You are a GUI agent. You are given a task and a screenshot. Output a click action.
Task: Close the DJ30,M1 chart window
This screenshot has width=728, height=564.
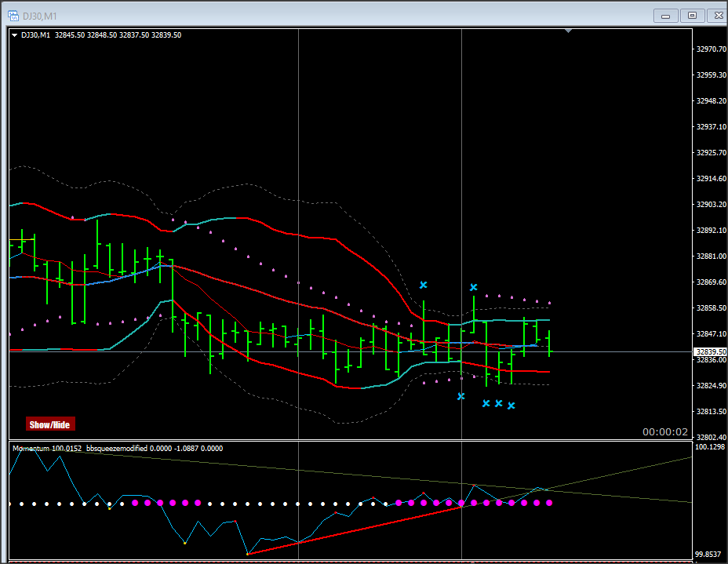pyautogui.click(x=718, y=16)
